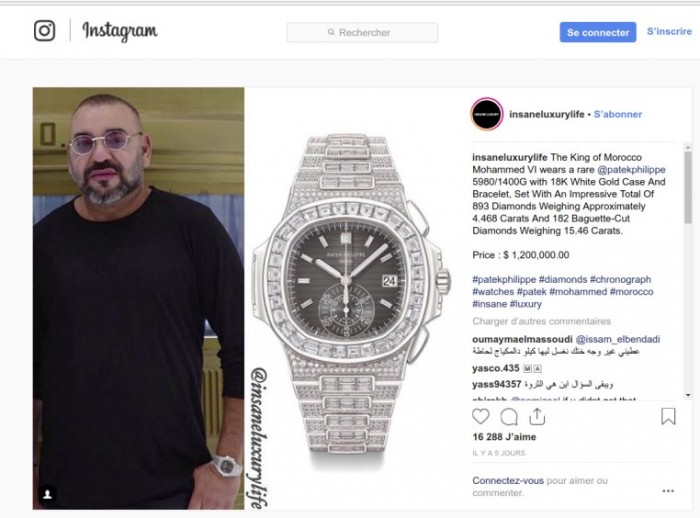
Task: Save the post with bookmark icon
Action: [x=668, y=416]
